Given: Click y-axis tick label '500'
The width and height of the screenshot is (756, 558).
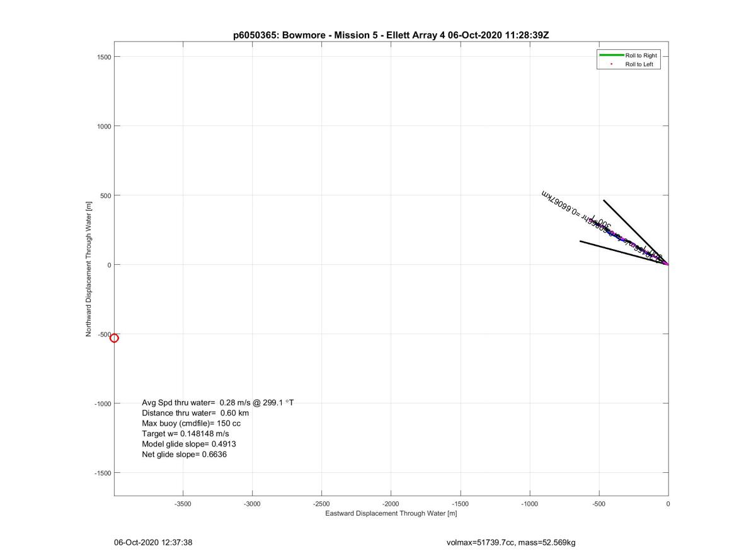Looking at the screenshot, I should click(x=106, y=195).
